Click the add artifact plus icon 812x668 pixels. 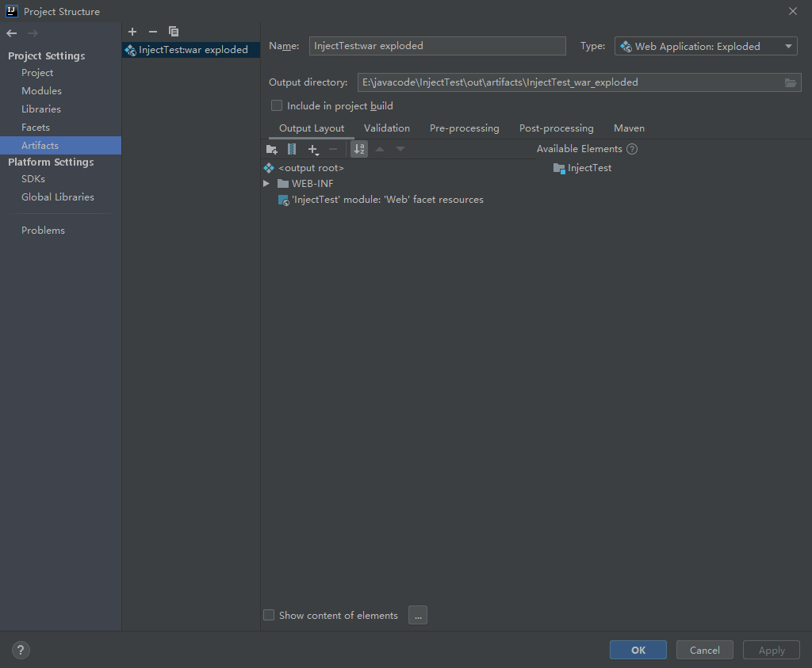tap(132, 32)
